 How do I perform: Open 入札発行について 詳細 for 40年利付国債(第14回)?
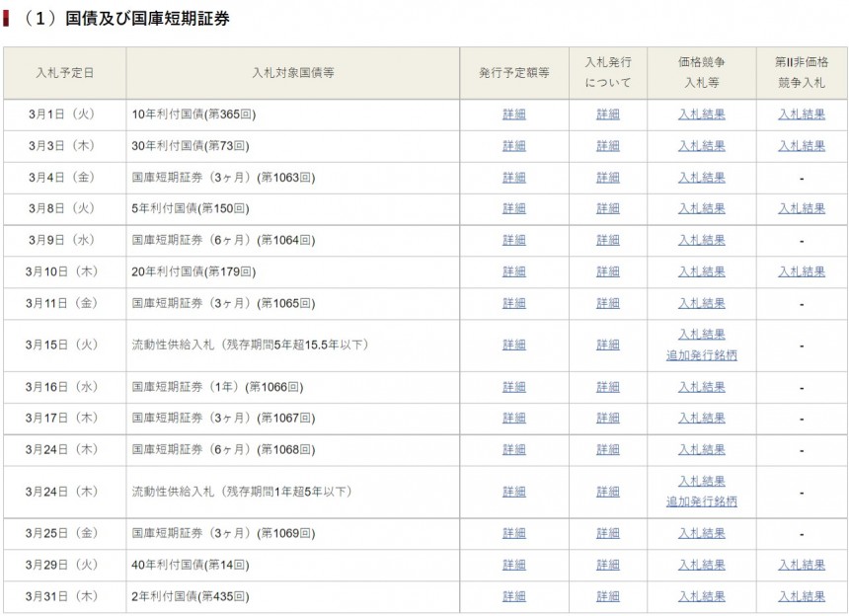pos(608,565)
